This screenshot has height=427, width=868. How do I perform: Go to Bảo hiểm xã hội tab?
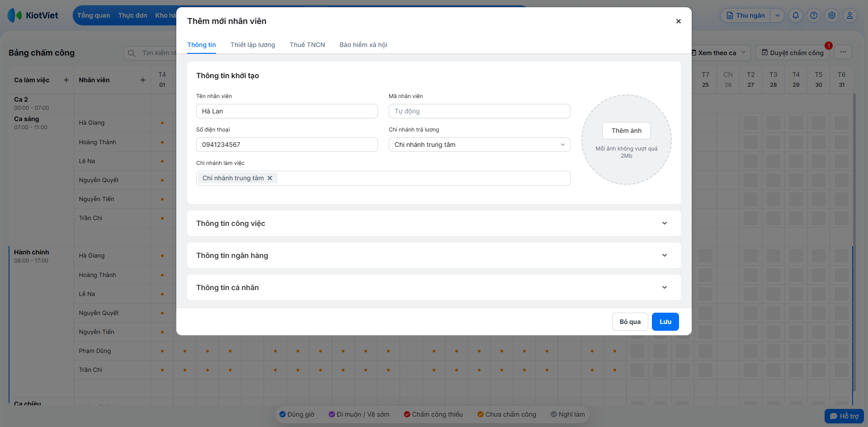pos(363,45)
